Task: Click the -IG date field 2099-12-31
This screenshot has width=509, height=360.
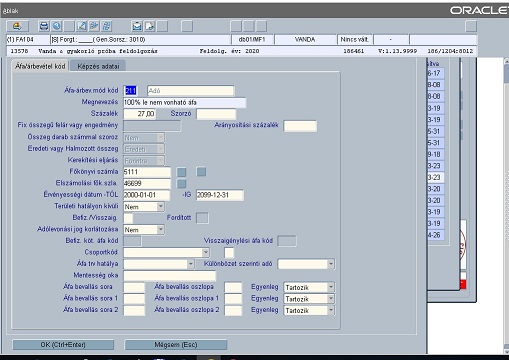Action: (220, 195)
